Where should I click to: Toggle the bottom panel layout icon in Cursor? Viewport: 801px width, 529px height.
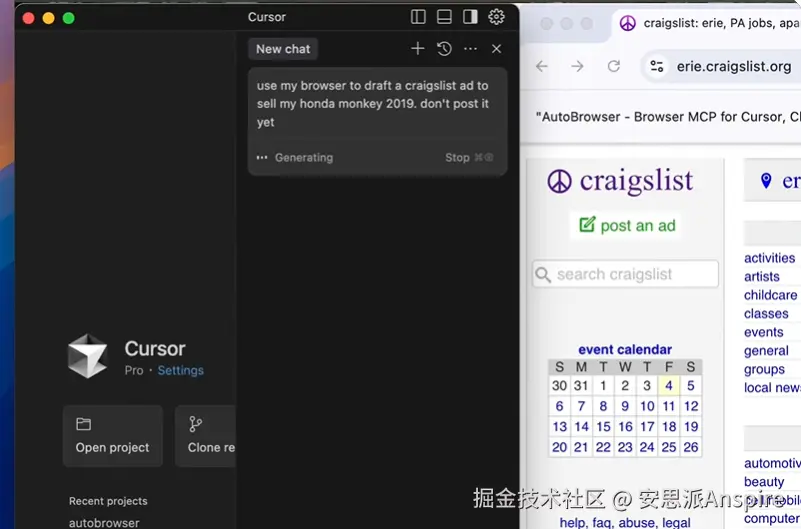[x=444, y=17]
